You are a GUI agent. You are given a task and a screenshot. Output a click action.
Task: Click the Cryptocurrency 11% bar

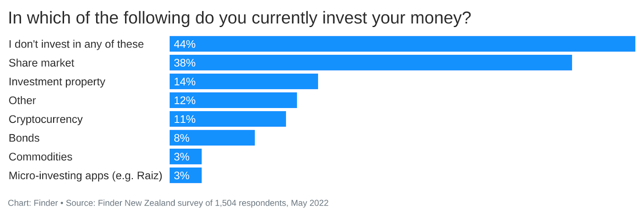click(x=227, y=119)
